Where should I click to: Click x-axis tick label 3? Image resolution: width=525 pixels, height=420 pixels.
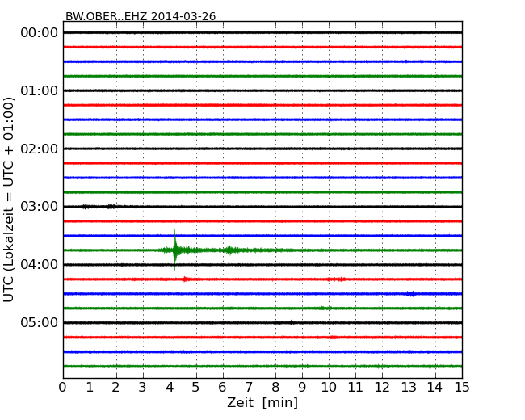click(x=142, y=388)
